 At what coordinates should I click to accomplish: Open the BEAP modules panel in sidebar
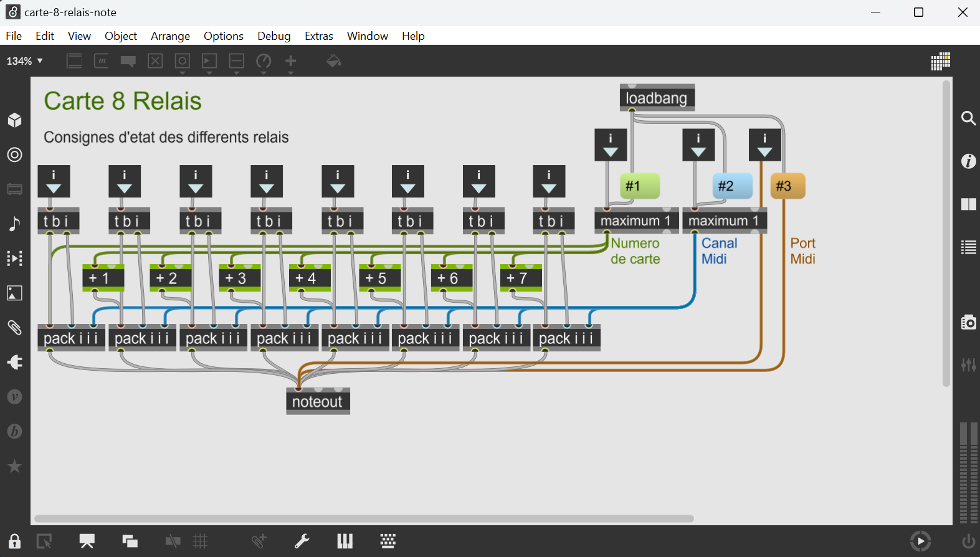coord(15,431)
